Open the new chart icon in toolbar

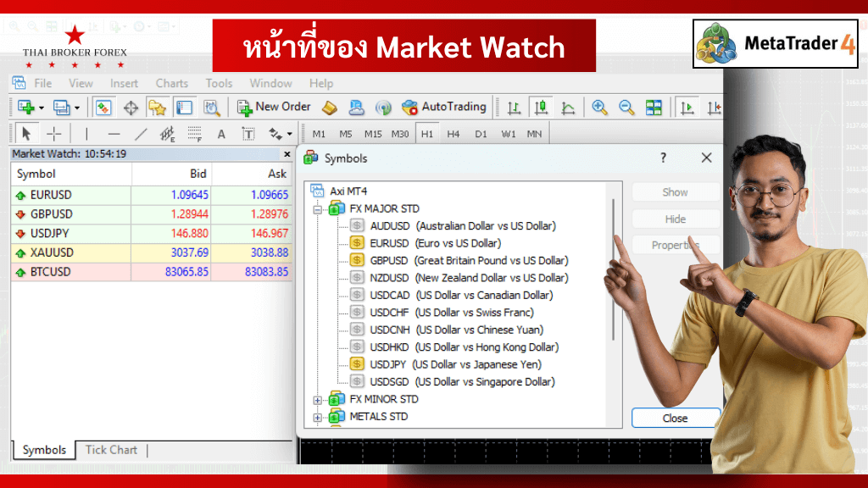point(25,107)
